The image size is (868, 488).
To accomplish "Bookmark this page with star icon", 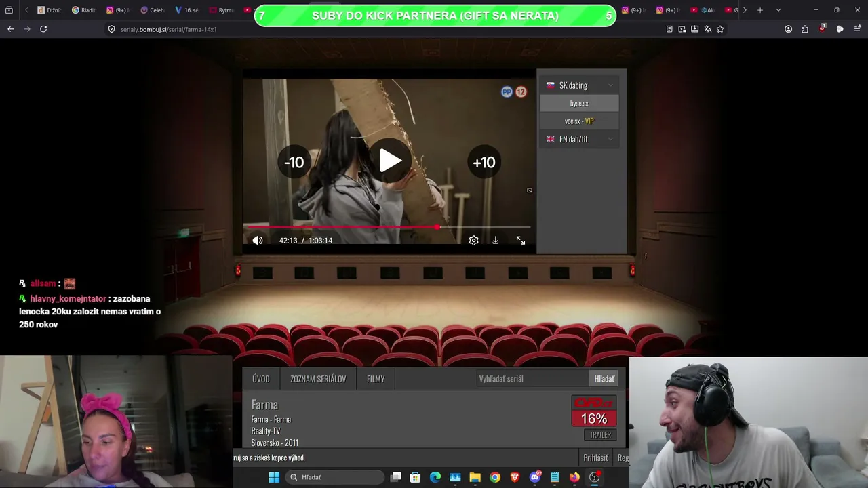I will point(720,29).
